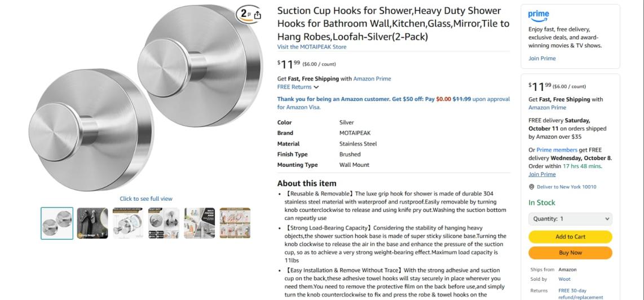
Task: Visit the MOTAIPEAK Store link
Action: (x=312, y=47)
